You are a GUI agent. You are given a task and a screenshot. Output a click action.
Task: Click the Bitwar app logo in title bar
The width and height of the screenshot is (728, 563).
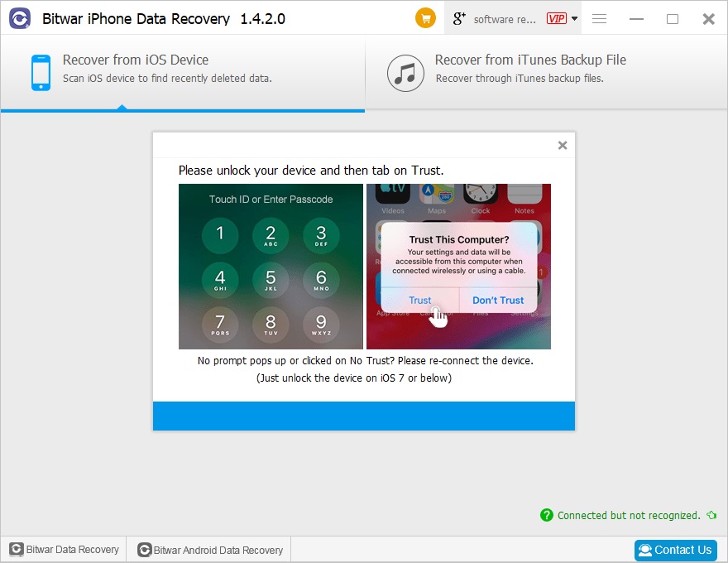click(x=20, y=18)
